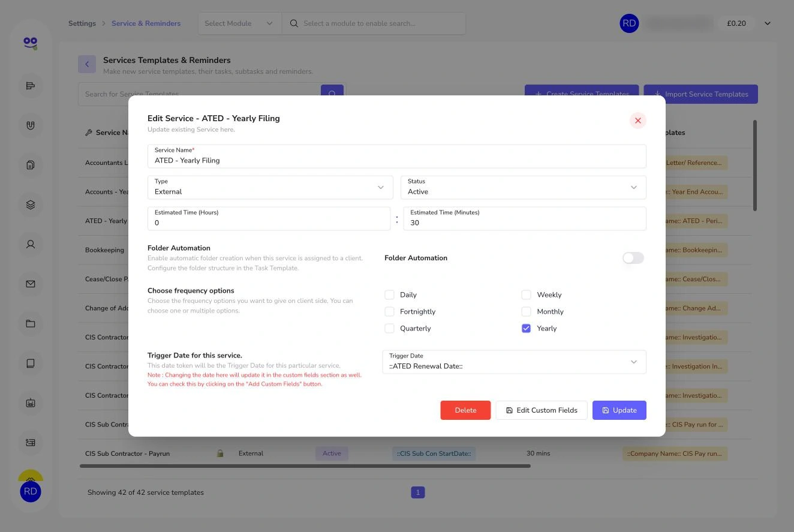
Task: Go back using the Services Templates back arrow
Action: 87,64
